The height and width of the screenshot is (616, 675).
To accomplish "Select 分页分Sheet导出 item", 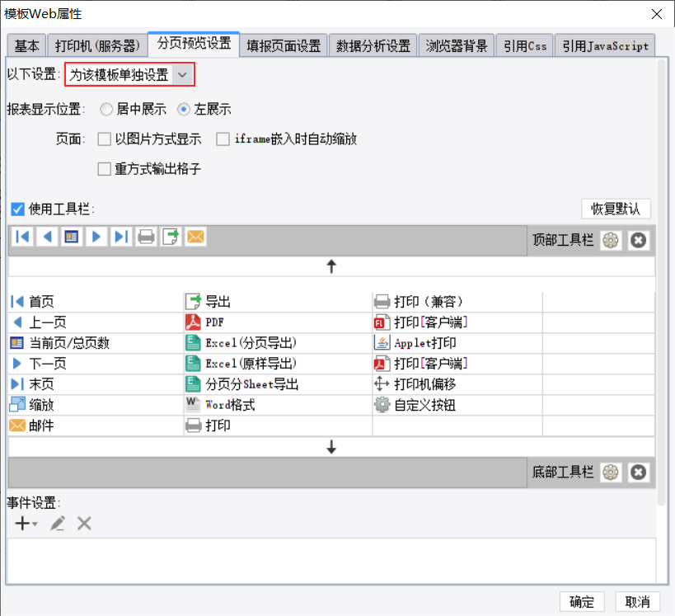I will point(278,384).
